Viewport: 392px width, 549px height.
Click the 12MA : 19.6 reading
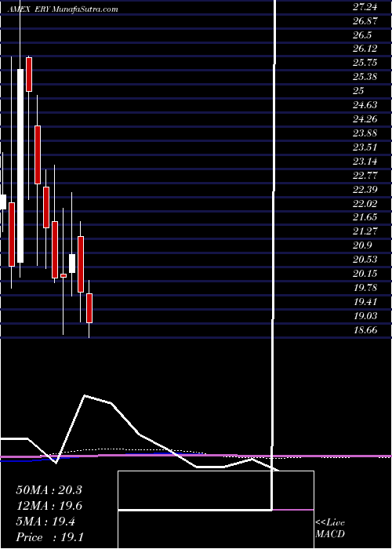tap(49, 506)
